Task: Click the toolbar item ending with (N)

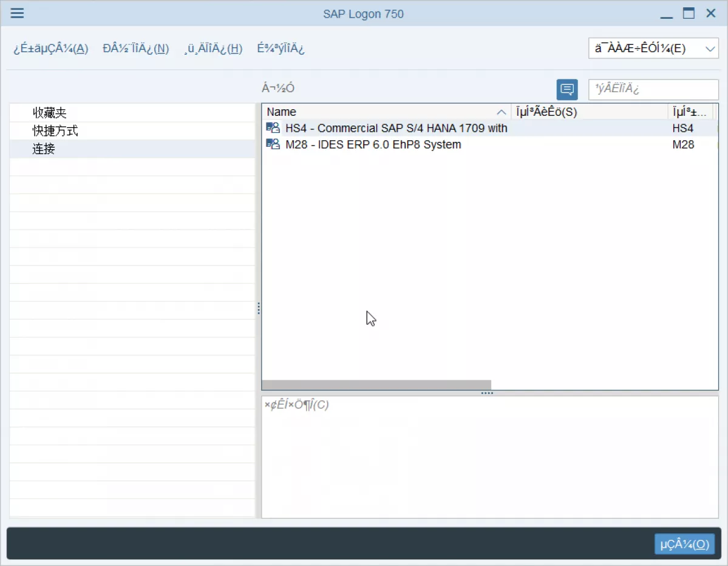Action: point(135,49)
